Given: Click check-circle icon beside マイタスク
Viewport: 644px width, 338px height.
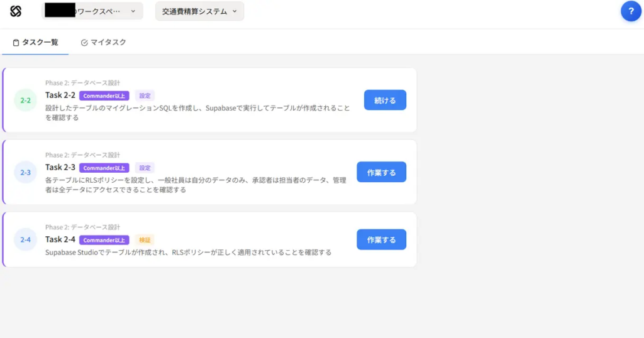Looking at the screenshot, I should click(84, 43).
